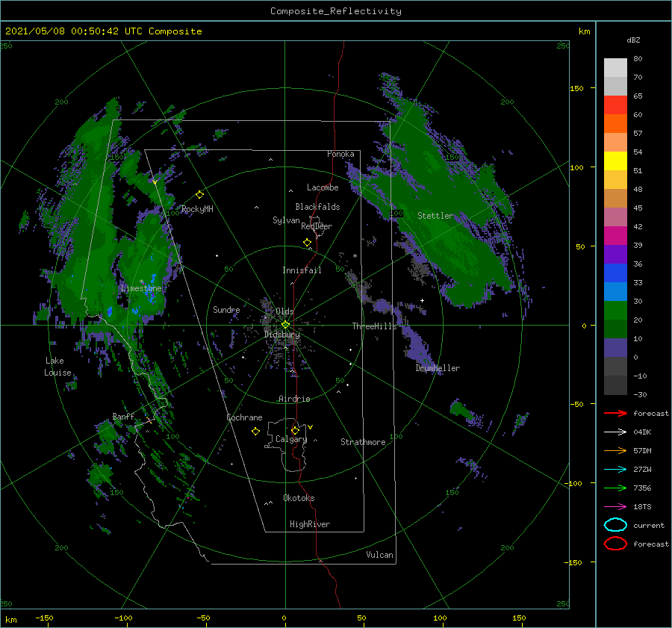Click the Blackfalds label

tap(317, 207)
